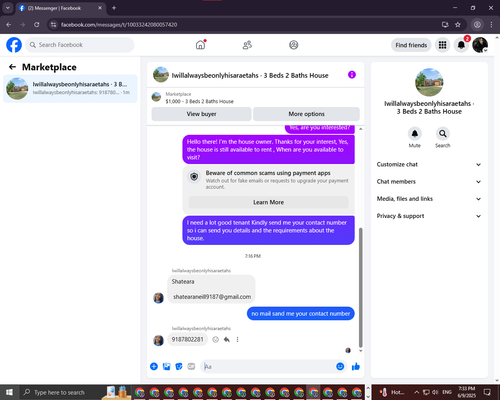This screenshot has height=400, width=500.
Task: React to the 9187802281 message
Action: click(x=216, y=339)
